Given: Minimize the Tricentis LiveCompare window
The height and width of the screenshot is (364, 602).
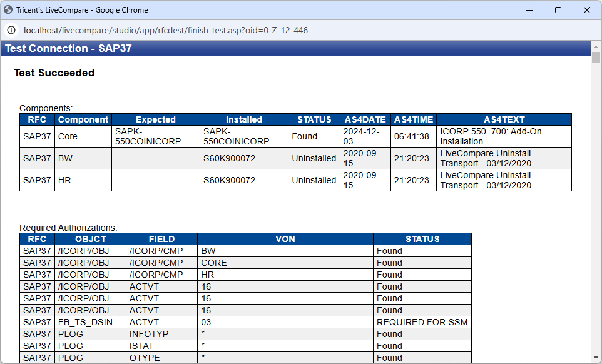Looking at the screenshot, I should [529, 10].
